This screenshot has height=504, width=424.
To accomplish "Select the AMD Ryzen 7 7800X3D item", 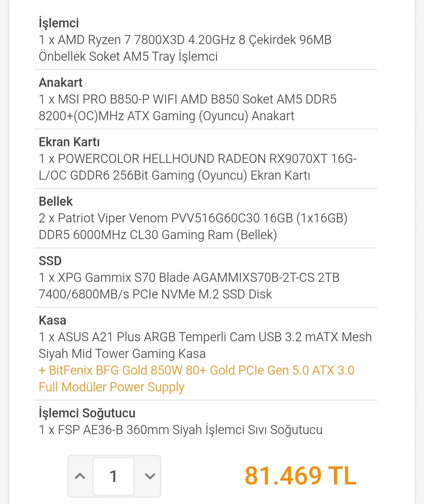I will (185, 48).
